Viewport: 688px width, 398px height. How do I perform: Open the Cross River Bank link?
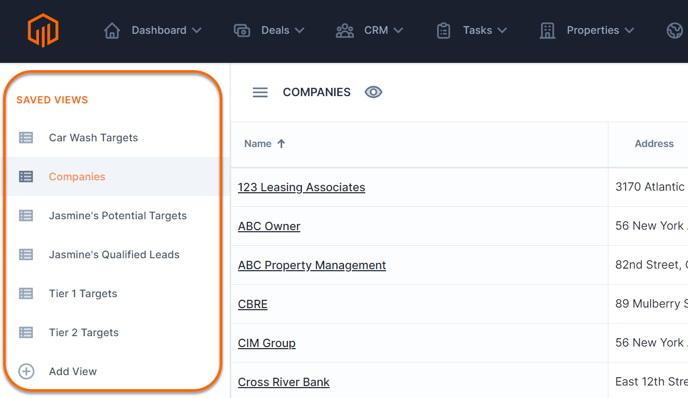283,382
